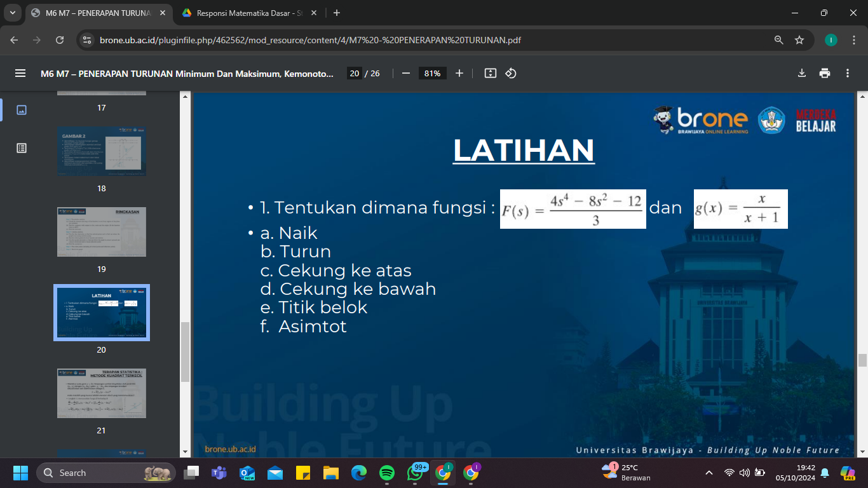868x488 pixels.
Task: Click the brone.ub.ac.id link on slide
Action: tap(230, 449)
